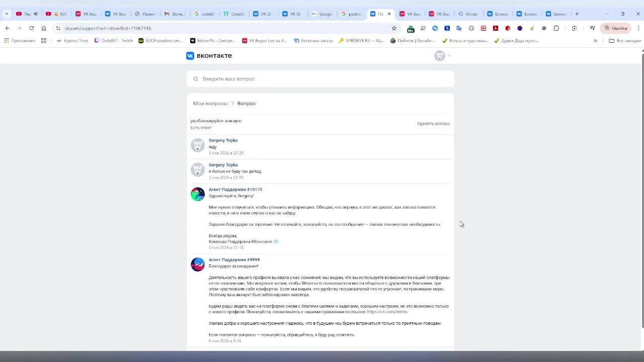Click avatar next to the 'жду' message
Screen dimensions: 644x362
pyautogui.click(x=198, y=145)
